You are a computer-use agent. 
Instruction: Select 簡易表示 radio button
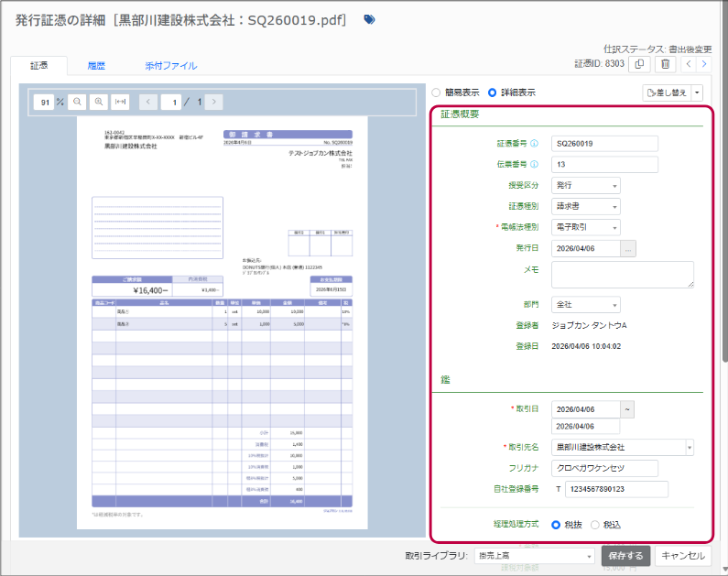(436, 92)
